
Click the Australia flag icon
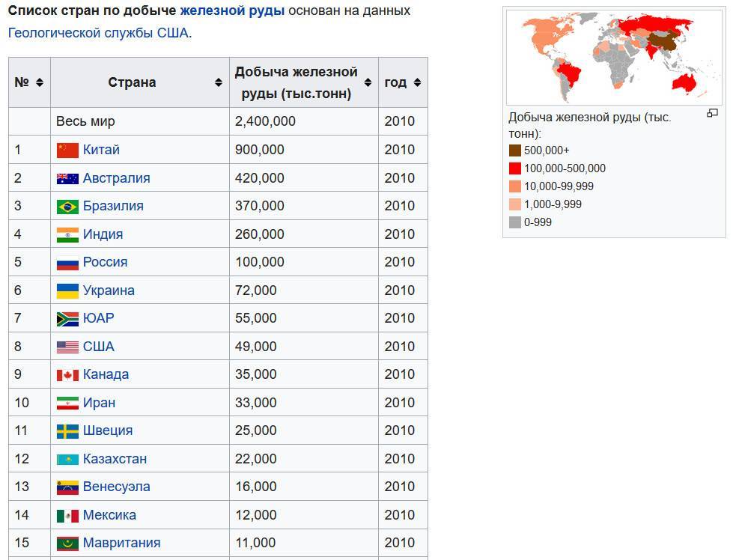tap(67, 178)
